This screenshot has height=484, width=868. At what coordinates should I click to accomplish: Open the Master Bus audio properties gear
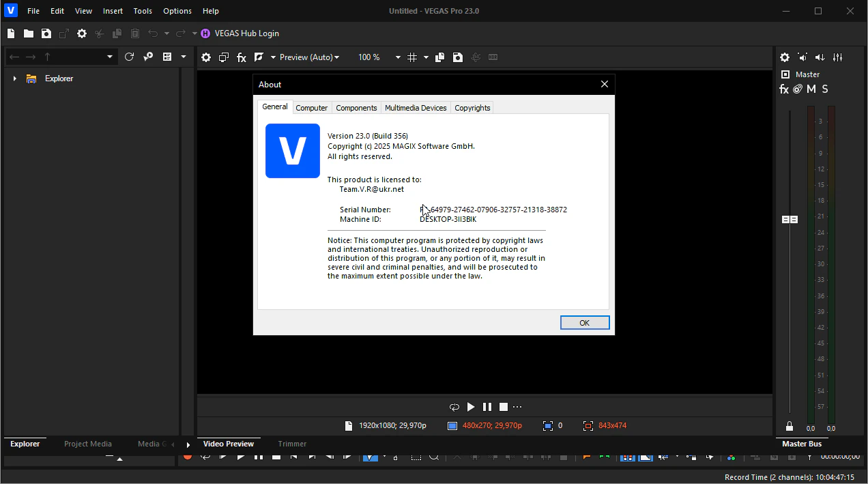tap(785, 57)
